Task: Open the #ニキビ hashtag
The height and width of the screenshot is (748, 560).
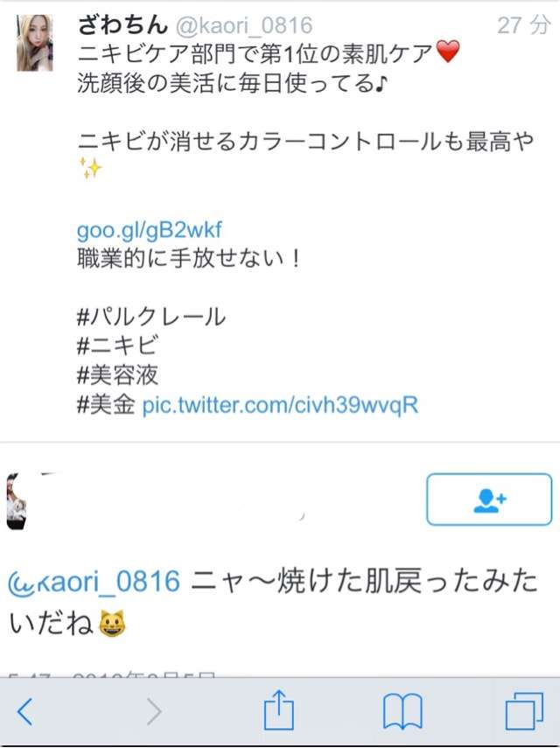Action: point(117,346)
